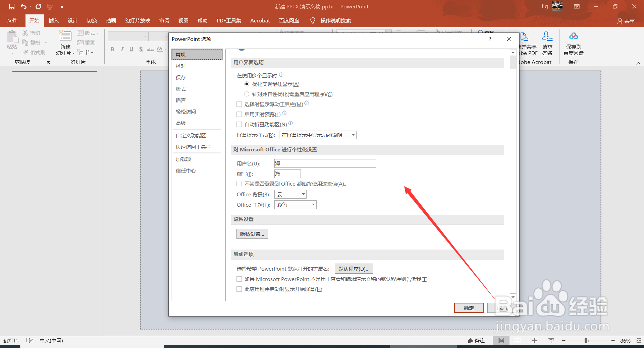
Task: Click the Paste clipboard icon
Action: 12,37
